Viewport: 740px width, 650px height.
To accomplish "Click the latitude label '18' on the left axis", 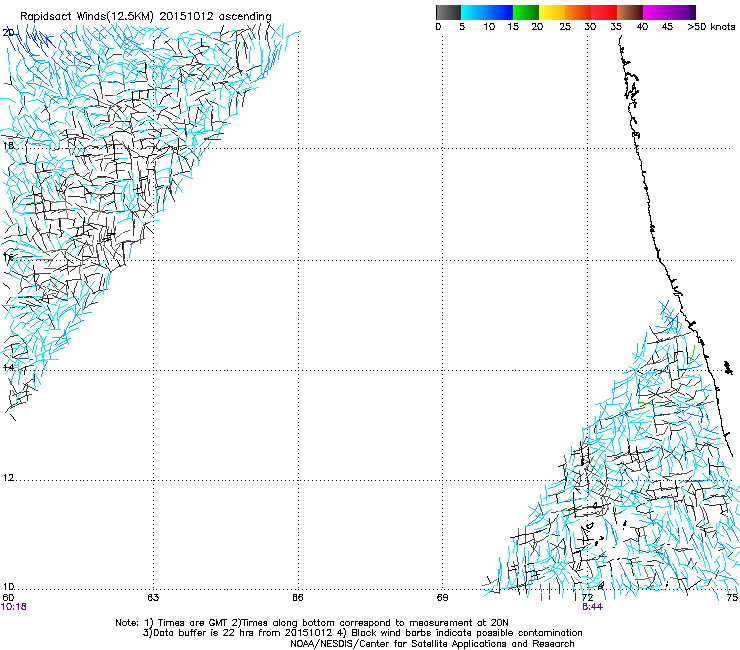I will [8, 145].
